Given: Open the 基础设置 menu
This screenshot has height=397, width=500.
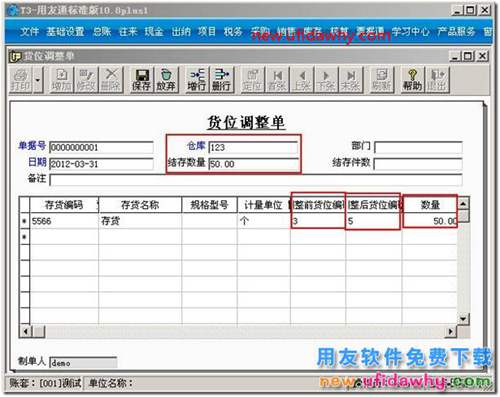Looking at the screenshot, I should (x=65, y=32).
